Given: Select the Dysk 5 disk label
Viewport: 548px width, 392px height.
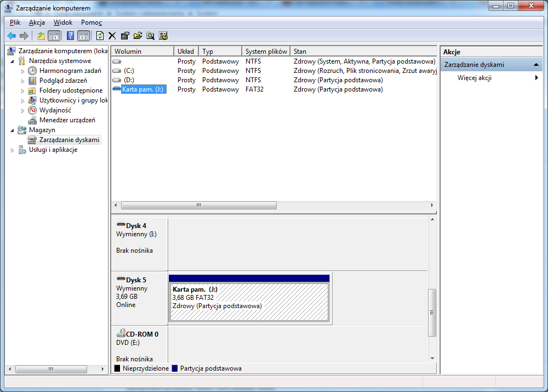Looking at the screenshot, I should 136,280.
